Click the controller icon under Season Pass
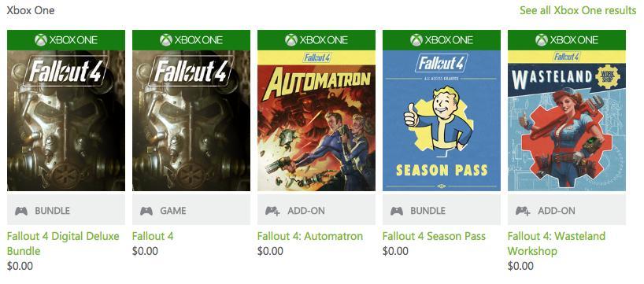This screenshot has width=644, height=284. click(x=397, y=211)
